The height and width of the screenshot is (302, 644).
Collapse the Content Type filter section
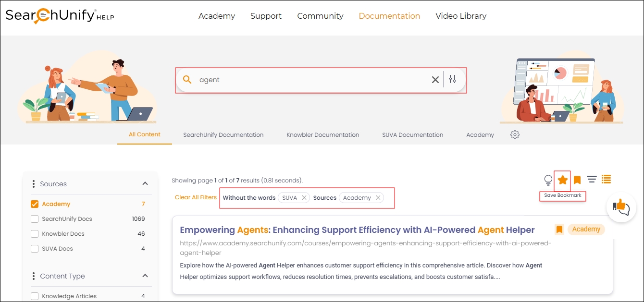[145, 276]
